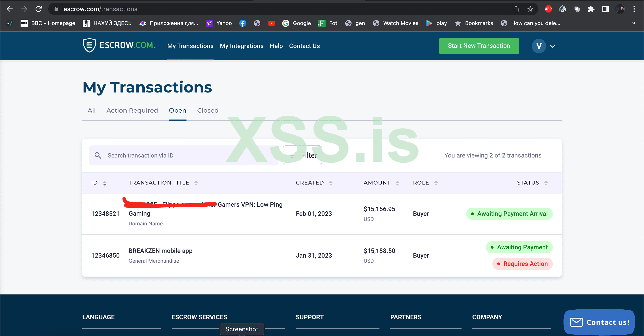Click the YouTube bookmark icon
The width and height of the screenshot is (644, 336).
click(271, 23)
